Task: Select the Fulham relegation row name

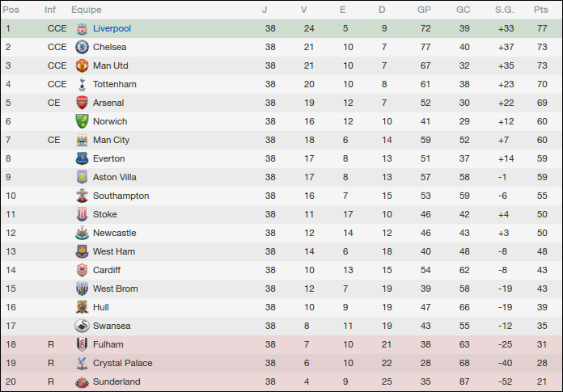Action: (108, 344)
